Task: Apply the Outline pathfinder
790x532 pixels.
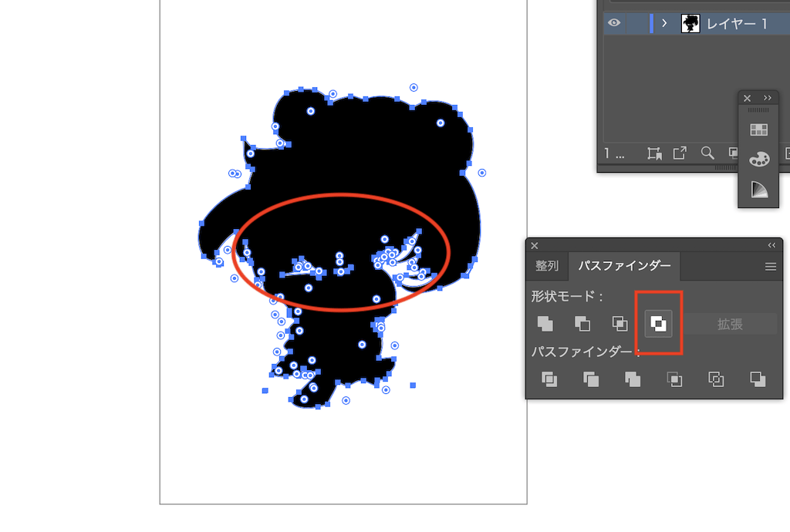Action: [x=716, y=379]
